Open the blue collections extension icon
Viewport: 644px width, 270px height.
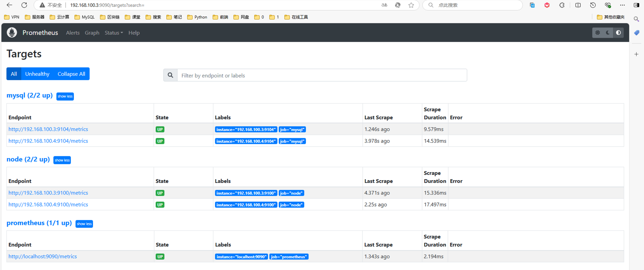click(x=532, y=5)
